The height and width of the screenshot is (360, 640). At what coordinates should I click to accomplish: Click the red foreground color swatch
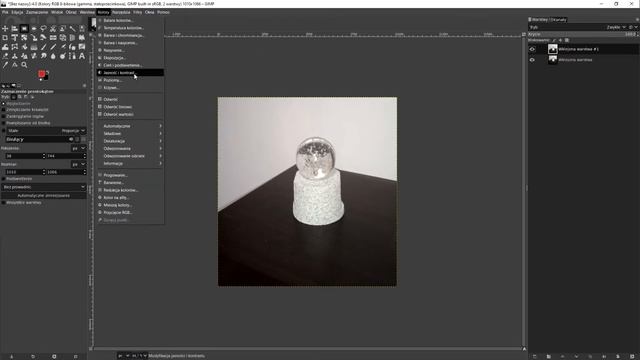click(41, 73)
